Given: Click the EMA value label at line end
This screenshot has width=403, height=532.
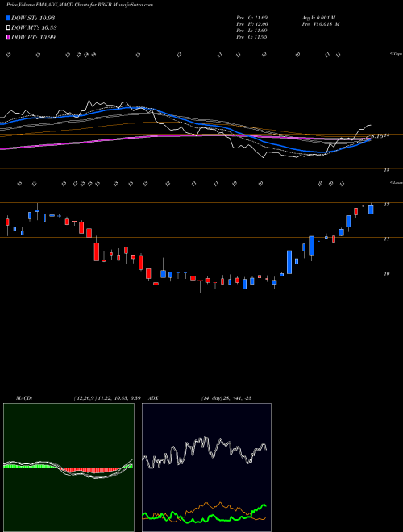Looking at the screenshot, I should (378, 136).
